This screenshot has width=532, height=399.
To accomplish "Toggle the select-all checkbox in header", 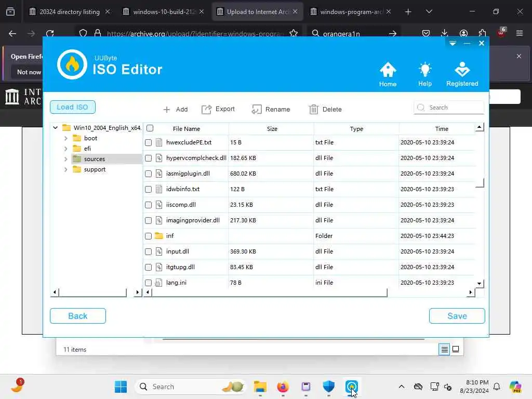I will click(150, 128).
